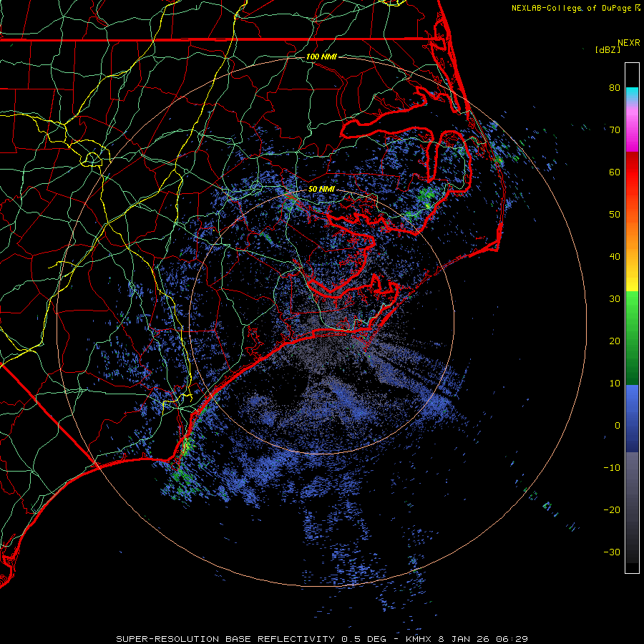Click the orange-yellow segment of the color bar
This screenshot has height=644, width=644.
(x=632, y=250)
